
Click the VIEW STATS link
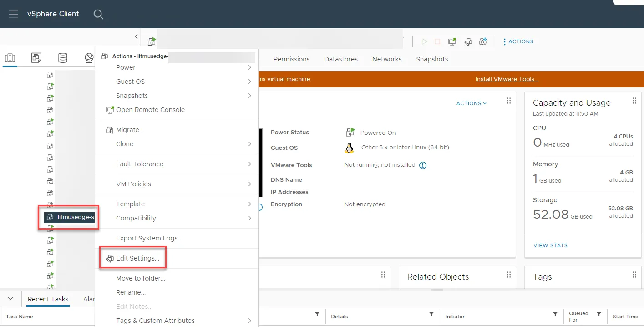[x=550, y=245]
